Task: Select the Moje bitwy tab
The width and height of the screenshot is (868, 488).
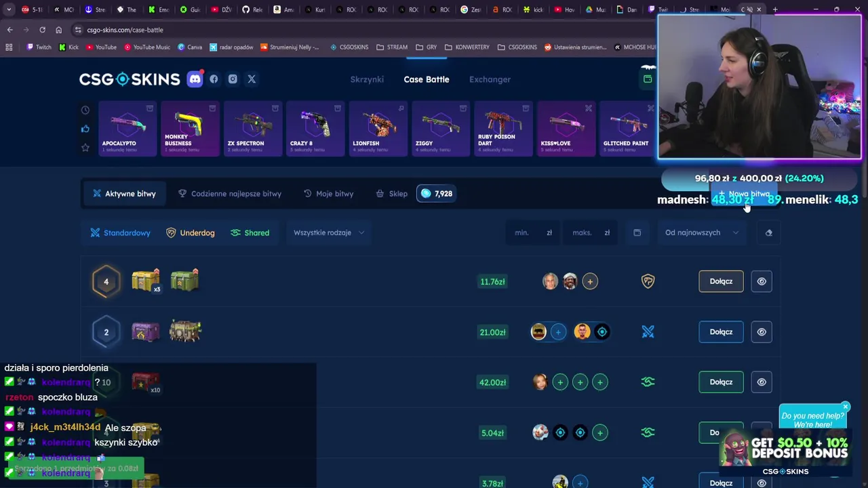Action: (328, 194)
